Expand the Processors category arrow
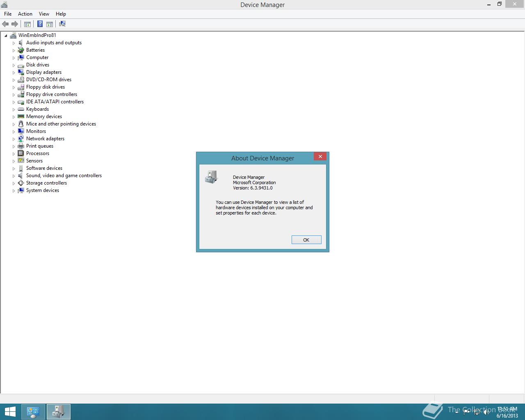 (14, 154)
